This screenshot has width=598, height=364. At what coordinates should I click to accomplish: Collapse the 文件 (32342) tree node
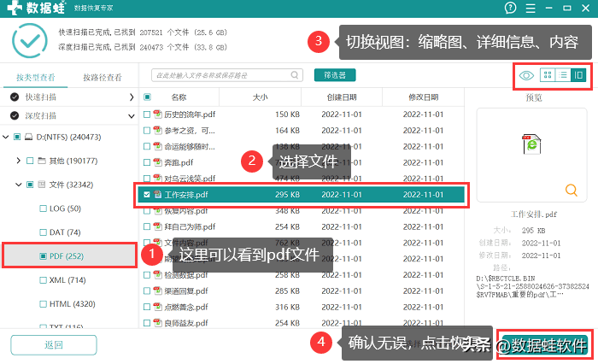(19, 185)
